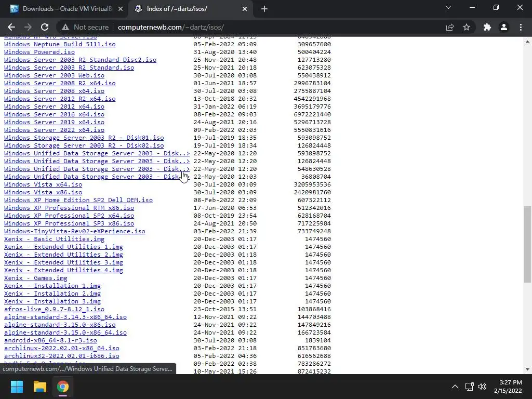
Task: Open Windows-TinyVista-Rev02-eXPerience.iso link
Action: 75,231
